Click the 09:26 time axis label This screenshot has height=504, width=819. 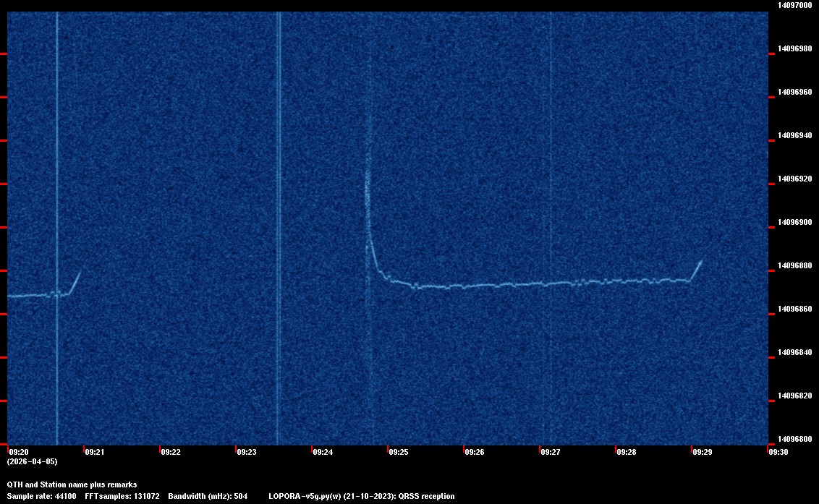(x=475, y=452)
